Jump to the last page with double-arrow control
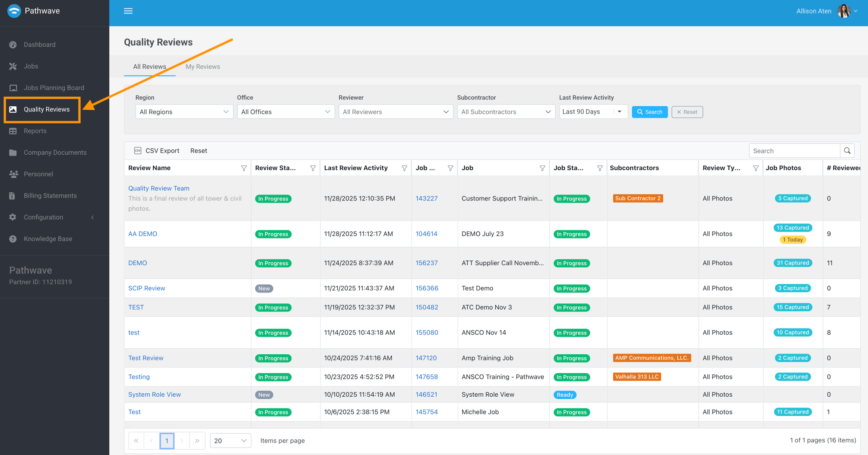This screenshot has width=868, height=455. point(197,440)
